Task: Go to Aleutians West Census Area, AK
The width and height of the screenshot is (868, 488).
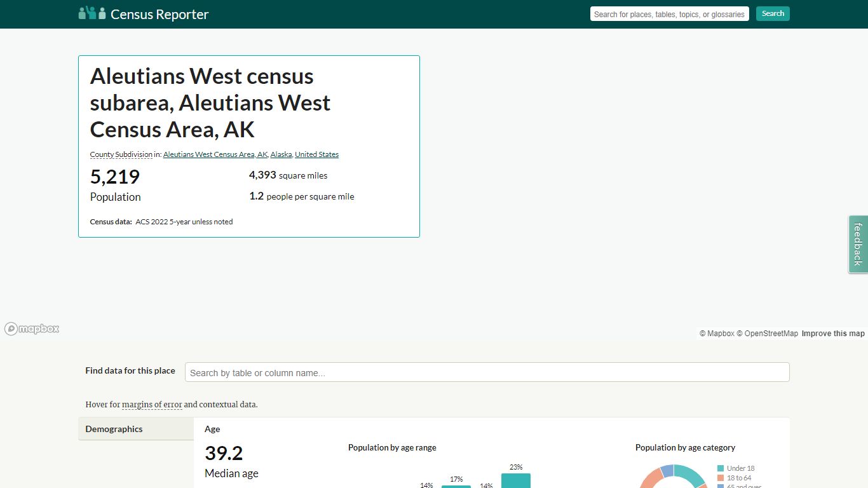Action: (x=215, y=154)
